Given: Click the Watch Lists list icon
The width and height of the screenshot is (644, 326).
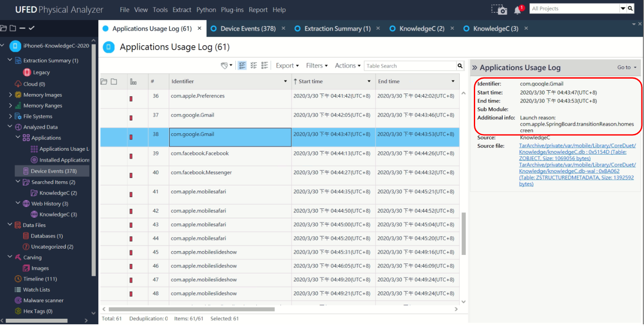Looking at the screenshot, I should point(18,289).
